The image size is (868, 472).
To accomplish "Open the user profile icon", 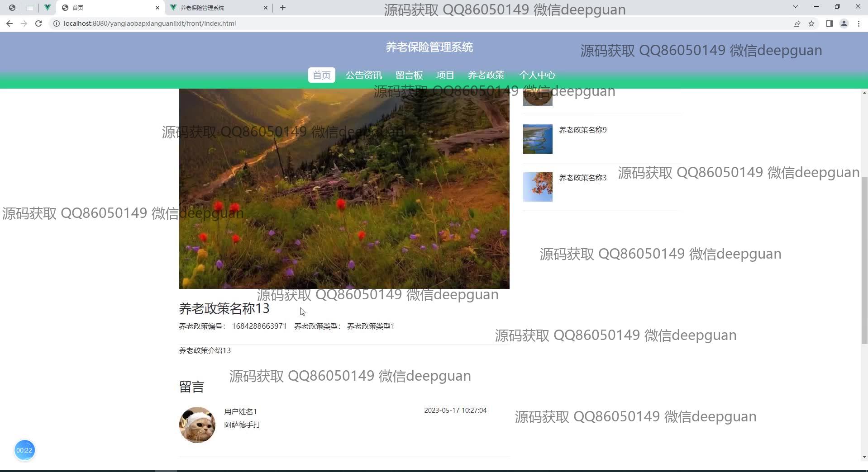I will click(x=844, y=24).
